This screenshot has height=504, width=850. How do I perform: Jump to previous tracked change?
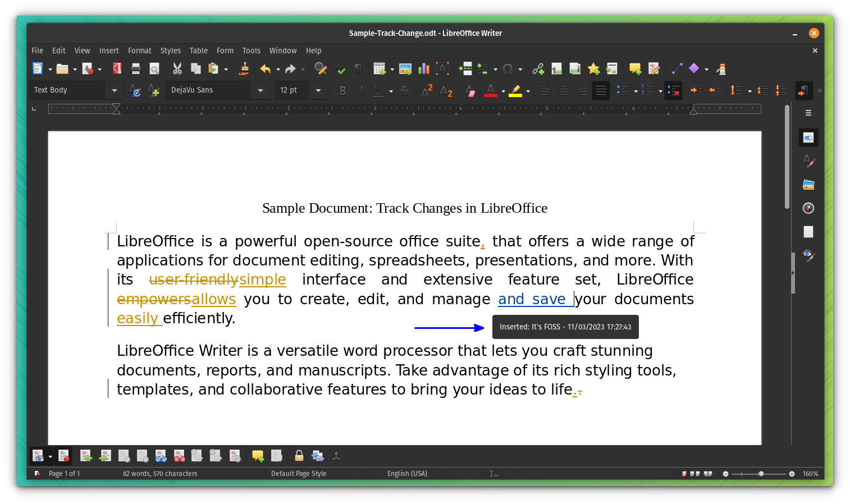(86, 456)
